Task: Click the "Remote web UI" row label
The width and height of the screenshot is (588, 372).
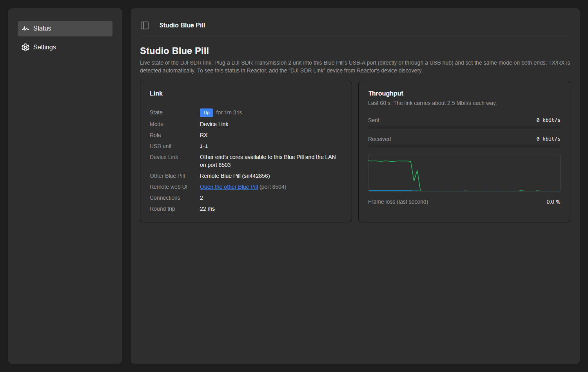Action: click(x=169, y=187)
